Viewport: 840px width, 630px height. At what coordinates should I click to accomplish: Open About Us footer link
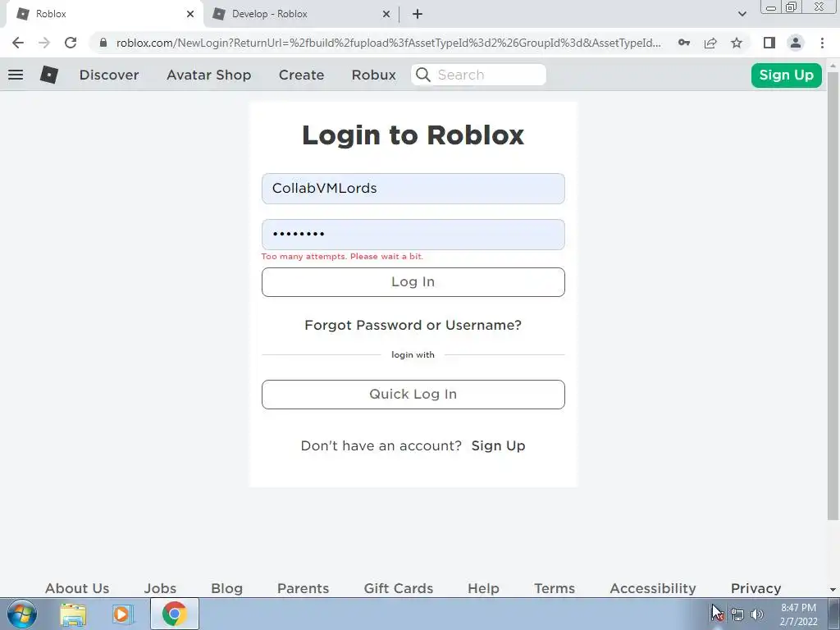click(77, 588)
